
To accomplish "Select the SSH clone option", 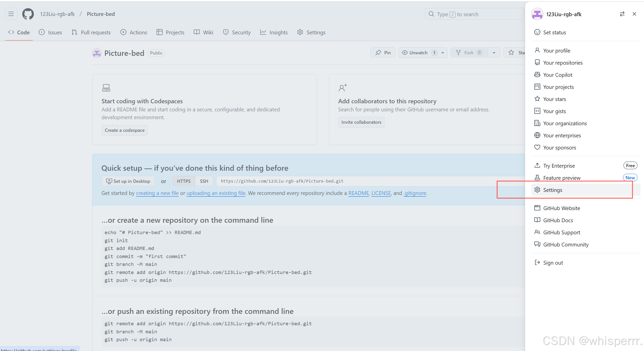I will pos(204,181).
